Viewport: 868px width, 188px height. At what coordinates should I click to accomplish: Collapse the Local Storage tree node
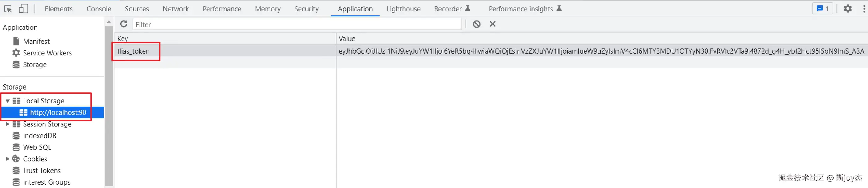click(x=7, y=101)
